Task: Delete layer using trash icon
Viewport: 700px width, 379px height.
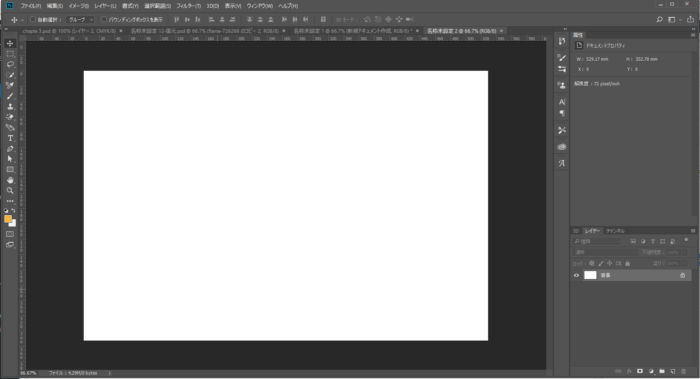Action: [683, 371]
